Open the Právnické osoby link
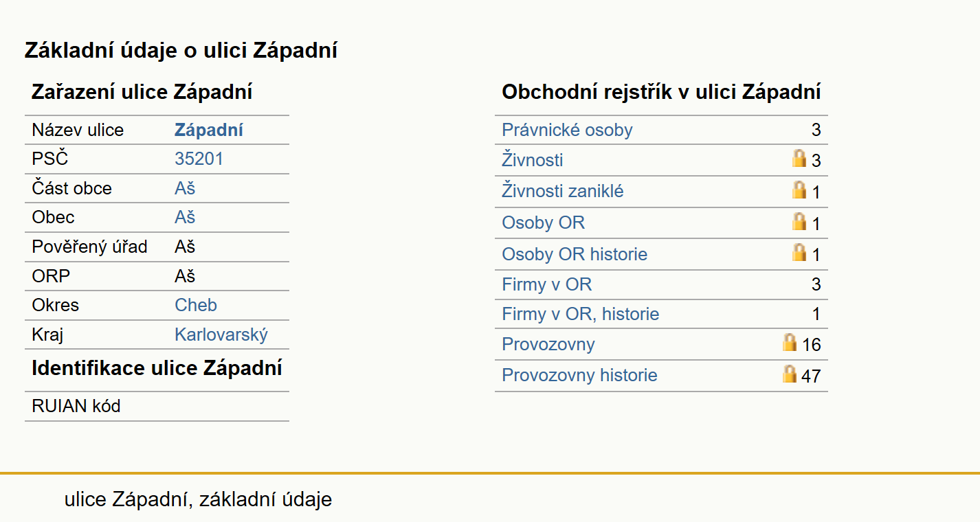 (x=567, y=130)
